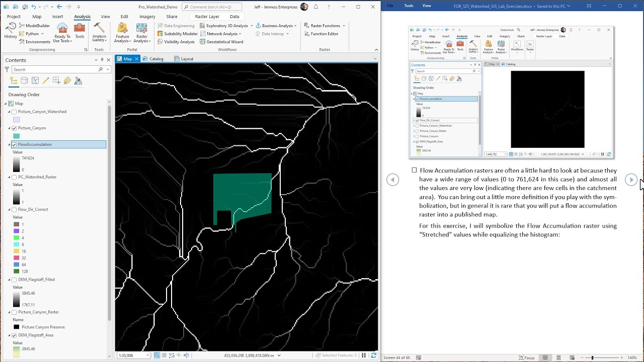This screenshot has width=644, height=362.
Task: Select List By Drawing Order icon
Action: click(x=14, y=80)
